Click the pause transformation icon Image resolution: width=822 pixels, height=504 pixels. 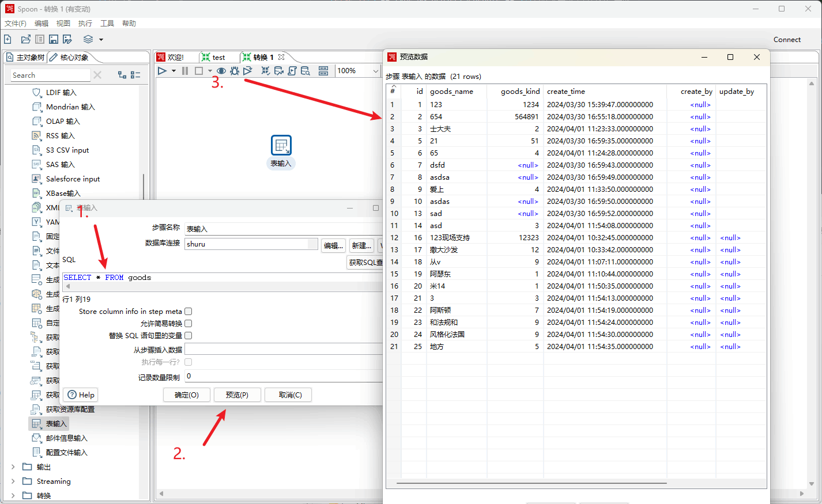coord(185,71)
